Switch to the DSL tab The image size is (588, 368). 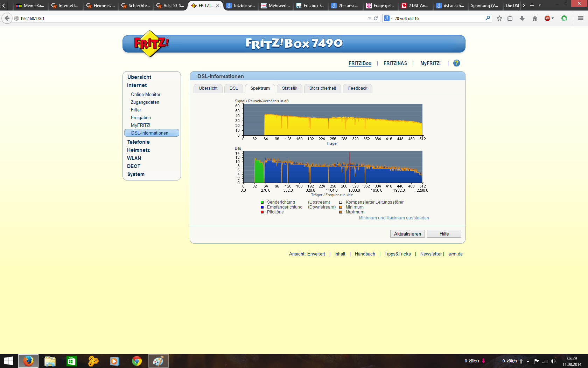[x=234, y=88]
